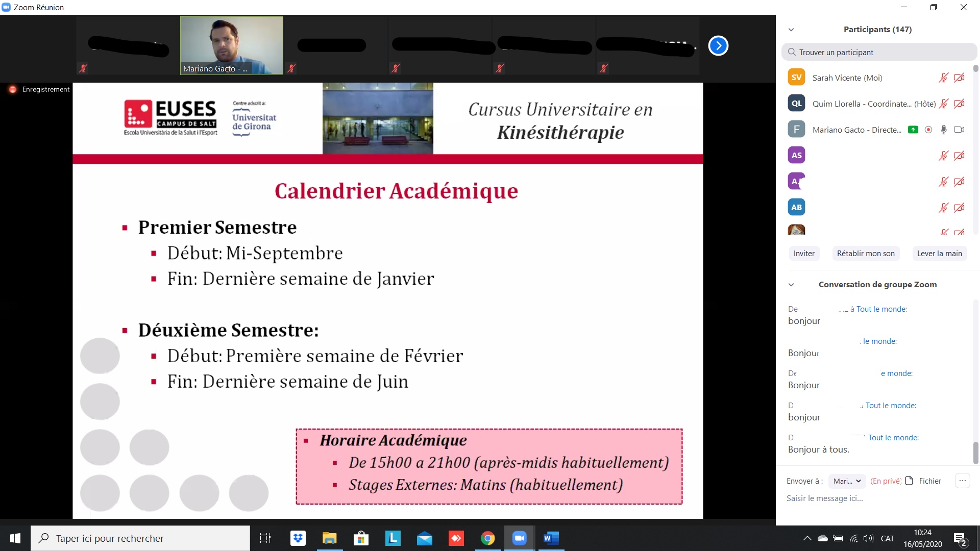Open the chat more options ellipsis
This screenshot has width=980, height=551.
click(x=962, y=481)
